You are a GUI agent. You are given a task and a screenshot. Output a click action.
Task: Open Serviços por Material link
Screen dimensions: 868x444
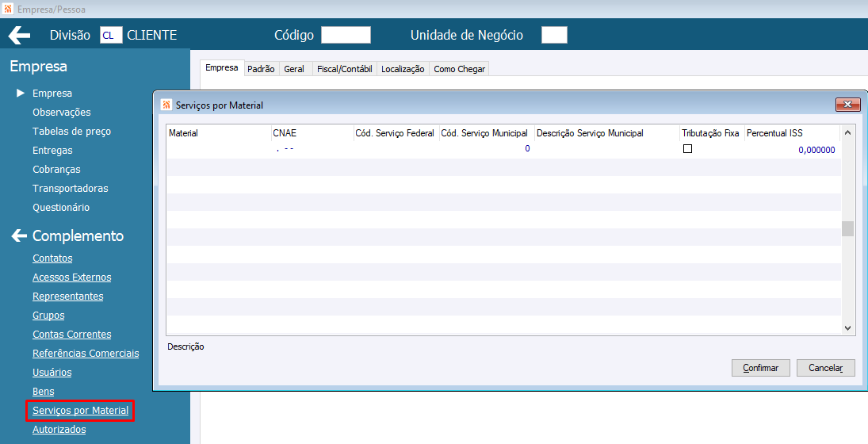click(x=80, y=411)
